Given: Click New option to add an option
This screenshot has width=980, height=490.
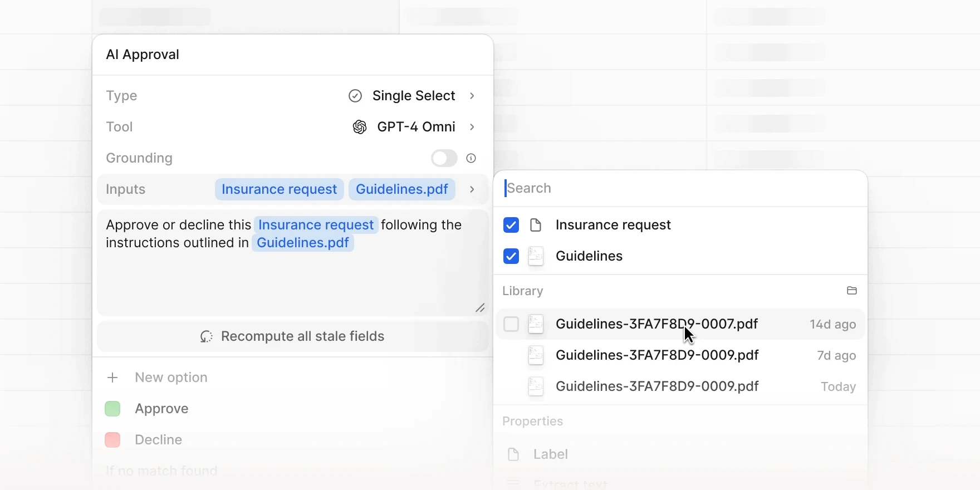Looking at the screenshot, I should tap(171, 378).
